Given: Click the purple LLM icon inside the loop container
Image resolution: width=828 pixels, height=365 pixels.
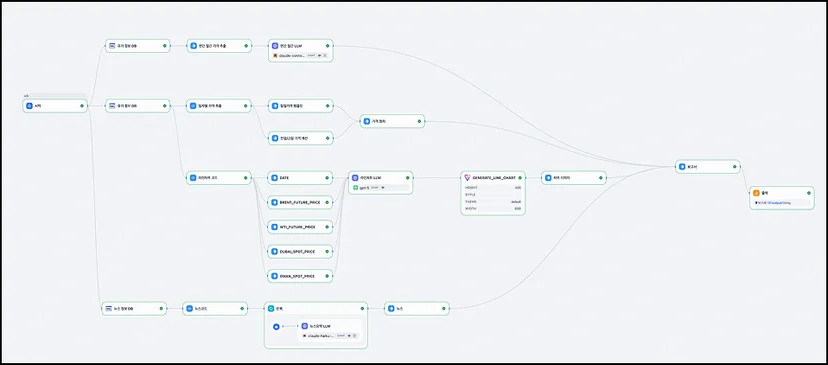Looking at the screenshot, I should (x=304, y=326).
